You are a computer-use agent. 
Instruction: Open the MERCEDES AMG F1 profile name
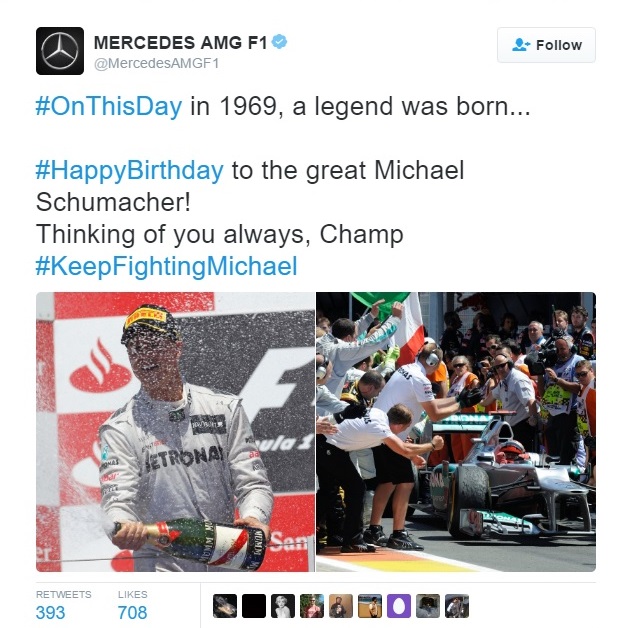(x=180, y=43)
